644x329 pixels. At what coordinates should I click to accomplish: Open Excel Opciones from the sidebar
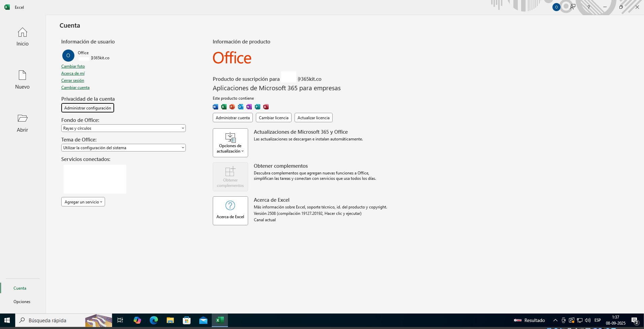pyautogui.click(x=22, y=302)
